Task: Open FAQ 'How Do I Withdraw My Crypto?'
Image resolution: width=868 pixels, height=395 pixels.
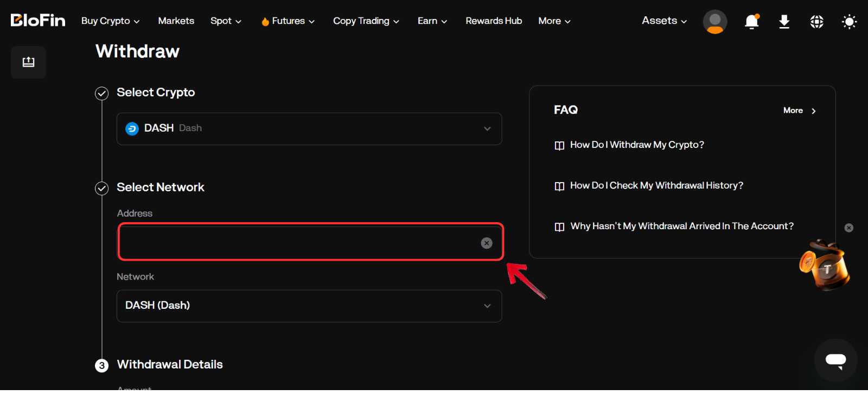Action: 637,145
